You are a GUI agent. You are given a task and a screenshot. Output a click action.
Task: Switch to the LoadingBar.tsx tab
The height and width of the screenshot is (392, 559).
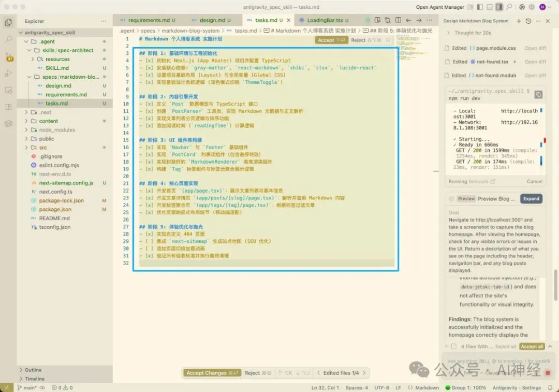click(325, 21)
